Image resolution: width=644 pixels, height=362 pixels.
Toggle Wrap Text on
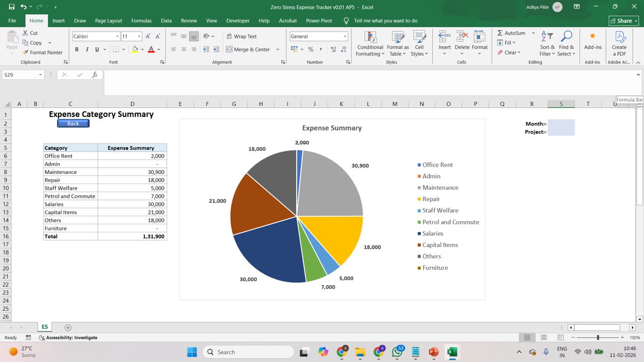pos(242,37)
